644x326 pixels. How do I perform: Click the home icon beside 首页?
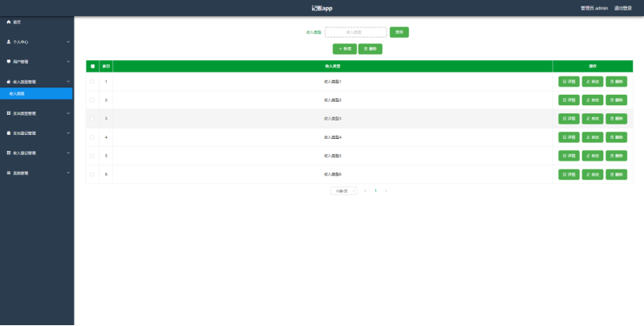pyautogui.click(x=9, y=20)
